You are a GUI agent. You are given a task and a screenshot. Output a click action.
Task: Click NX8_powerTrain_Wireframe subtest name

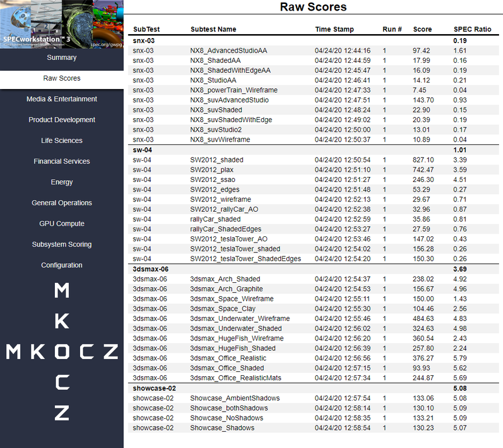pos(234,90)
